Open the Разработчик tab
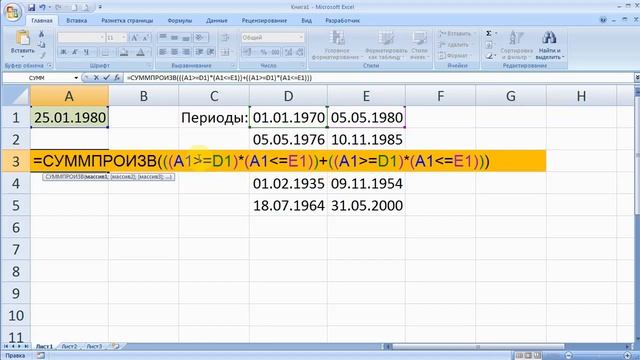 click(x=342, y=20)
